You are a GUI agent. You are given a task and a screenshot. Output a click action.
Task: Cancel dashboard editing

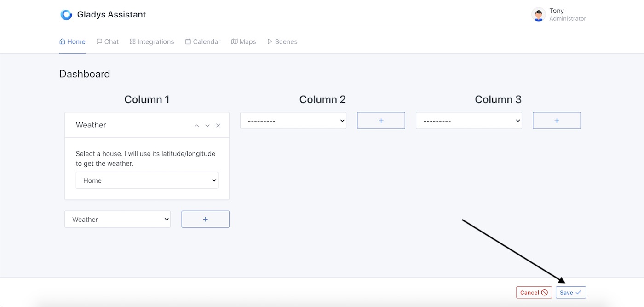click(x=534, y=292)
